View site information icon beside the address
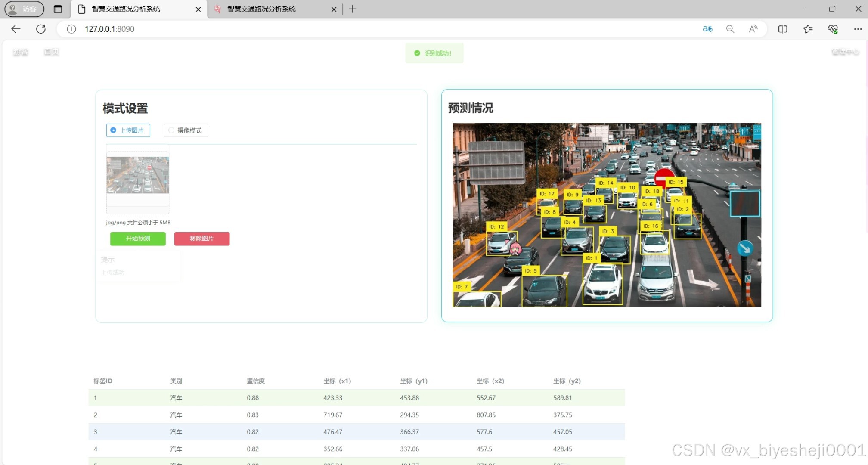The height and width of the screenshot is (465, 868). coord(71,29)
